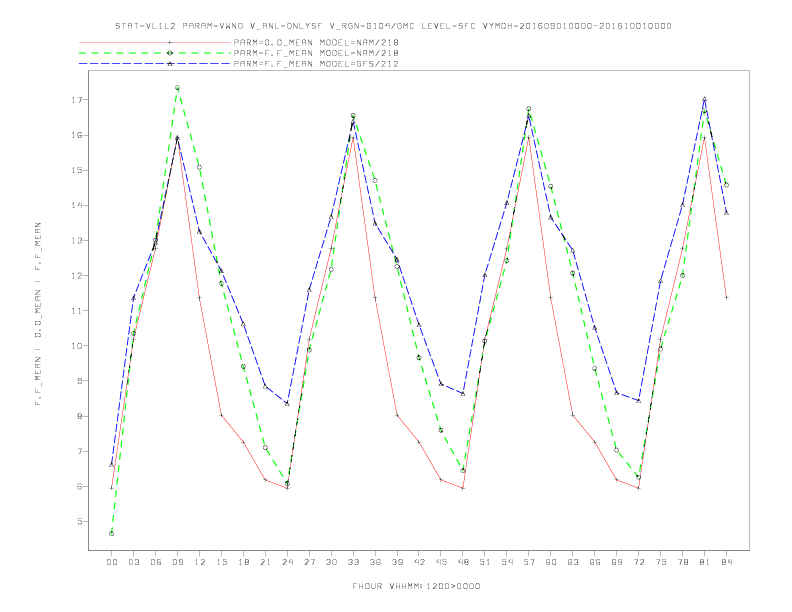
Task: Click the triangle marker on the blue legend line
Action: 170,64
